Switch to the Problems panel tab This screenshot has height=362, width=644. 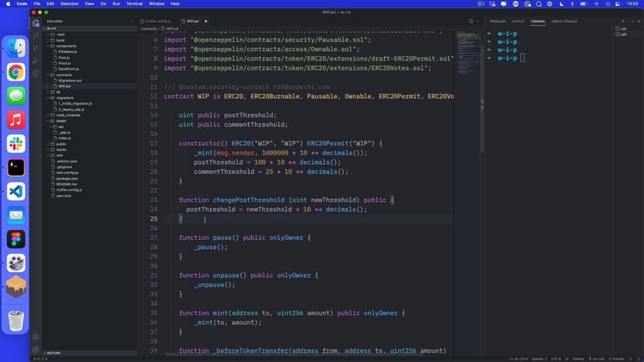[x=498, y=21]
